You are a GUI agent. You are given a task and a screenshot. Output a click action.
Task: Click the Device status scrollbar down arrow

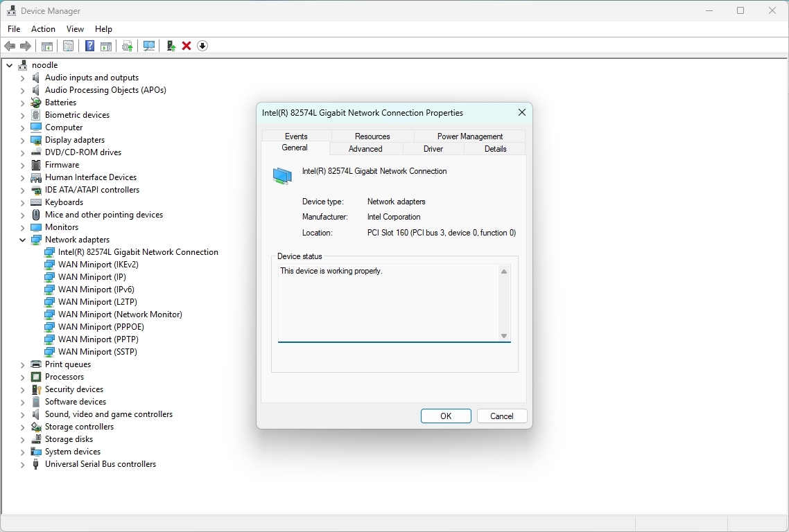[x=503, y=336]
